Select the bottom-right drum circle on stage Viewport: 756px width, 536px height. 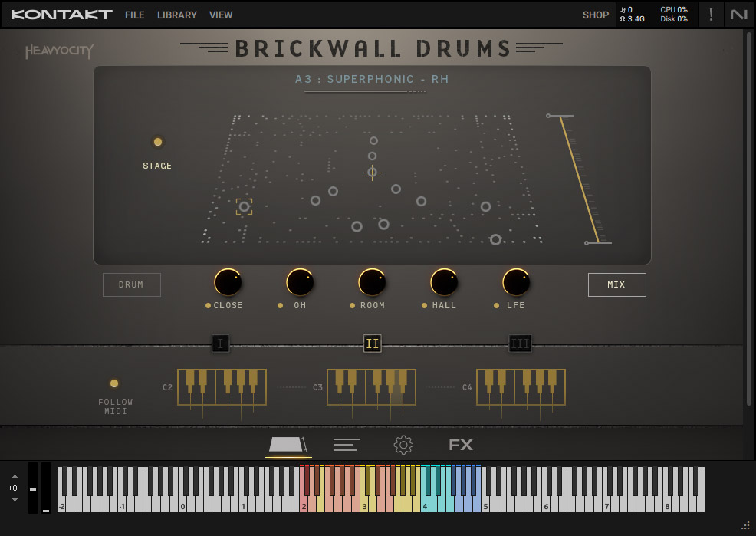tap(495, 239)
